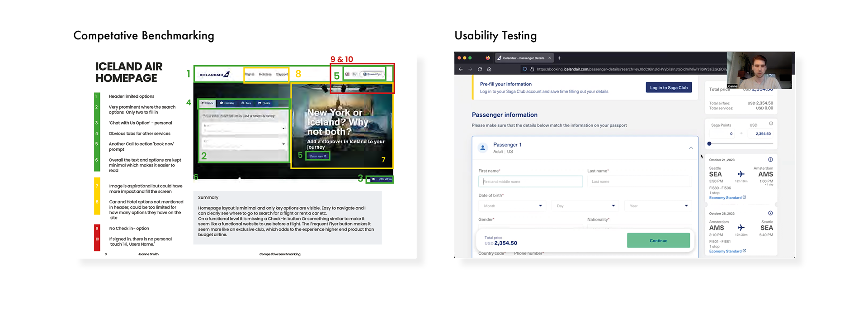Click the UK flag language icon
Viewport: 868px width, 310px height.
[347, 74]
